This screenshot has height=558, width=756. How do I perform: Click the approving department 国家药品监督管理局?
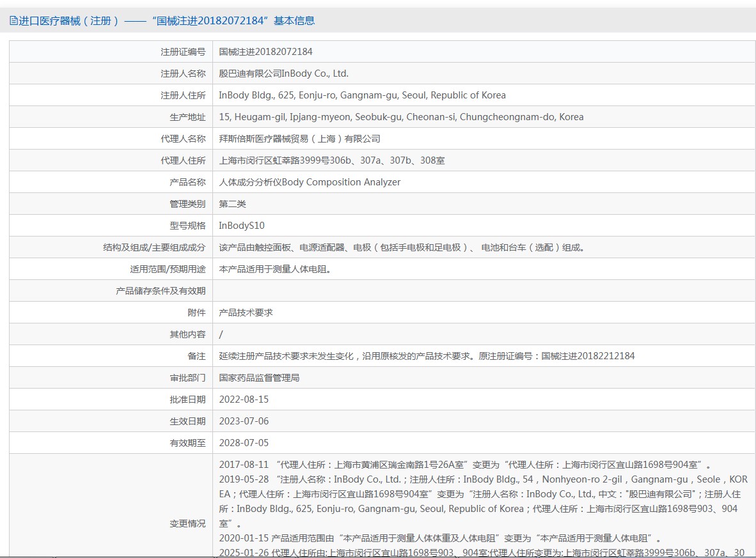[259, 378]
